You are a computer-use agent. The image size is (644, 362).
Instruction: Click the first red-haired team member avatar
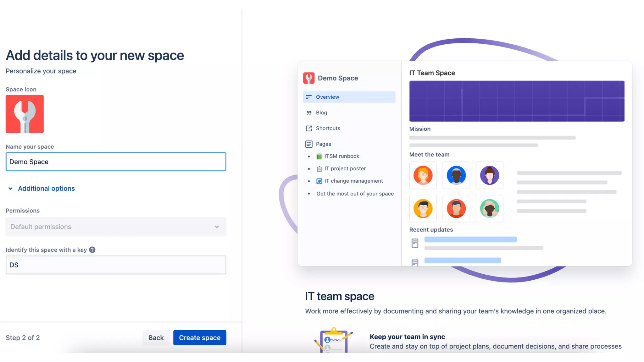pyautogui.click(x=423, y=175)
